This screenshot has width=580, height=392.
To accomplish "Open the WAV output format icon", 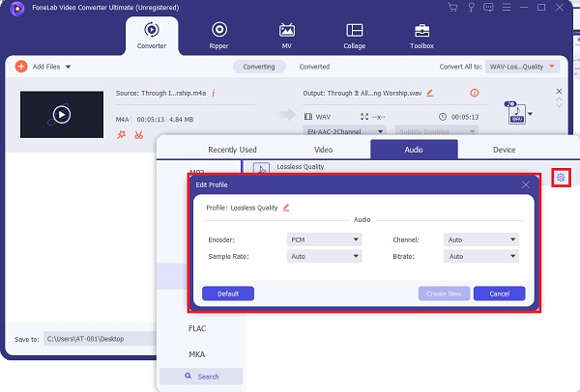I will pyautogui.click(x=516, y=113).
